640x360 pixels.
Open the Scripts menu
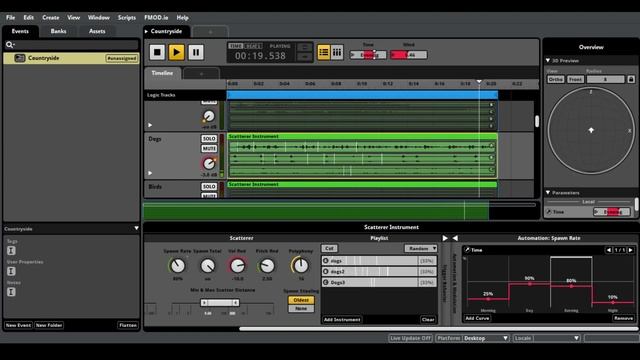(127, 18)
